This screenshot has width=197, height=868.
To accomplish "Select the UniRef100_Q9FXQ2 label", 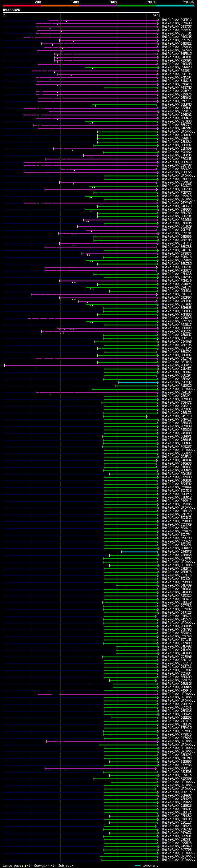I will click(x=177, y=382).
